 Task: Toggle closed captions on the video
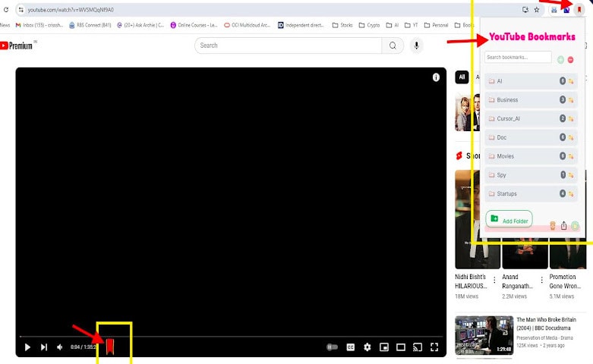[351, 347]
